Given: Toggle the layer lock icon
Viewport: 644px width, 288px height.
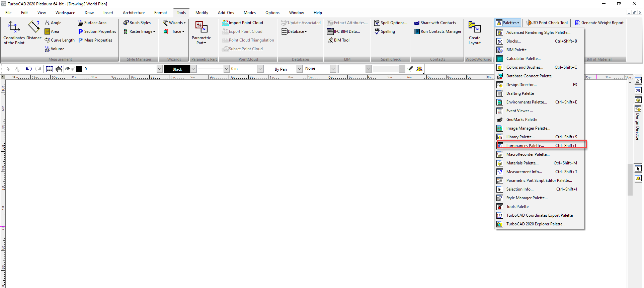Looking at the screenshot, I should pyautogui.click(x=73, y=69).
